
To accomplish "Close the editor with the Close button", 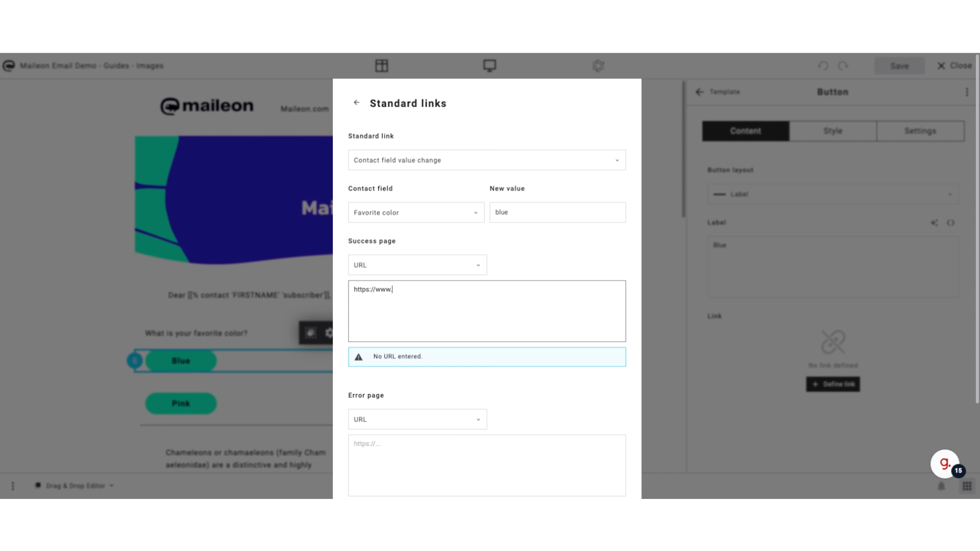I will coord(954,66).
